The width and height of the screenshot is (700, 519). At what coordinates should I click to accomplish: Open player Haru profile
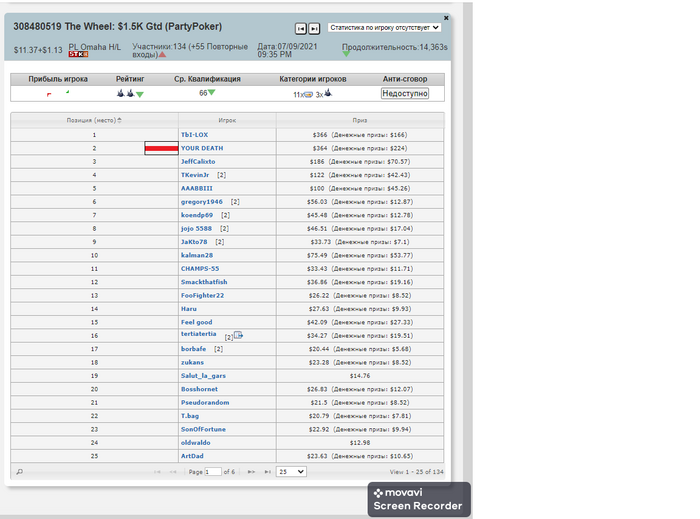(188, 309)
